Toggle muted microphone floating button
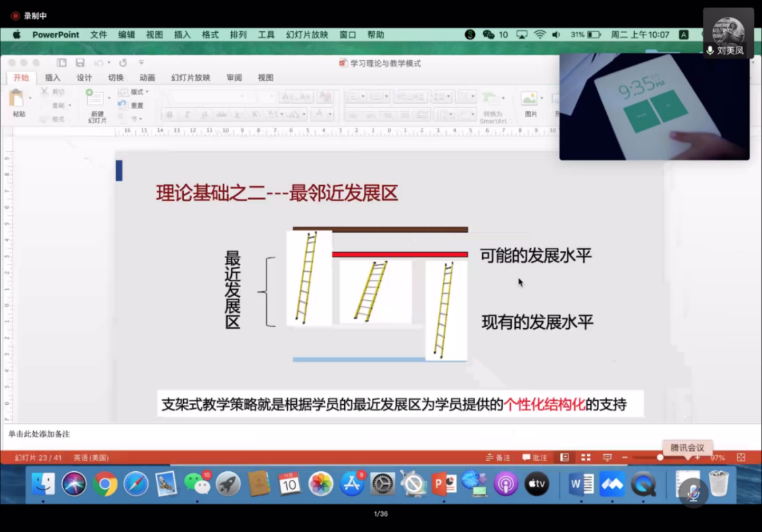Image resolution: width=762 pixels, height=532 pixels. coord(693,494)
